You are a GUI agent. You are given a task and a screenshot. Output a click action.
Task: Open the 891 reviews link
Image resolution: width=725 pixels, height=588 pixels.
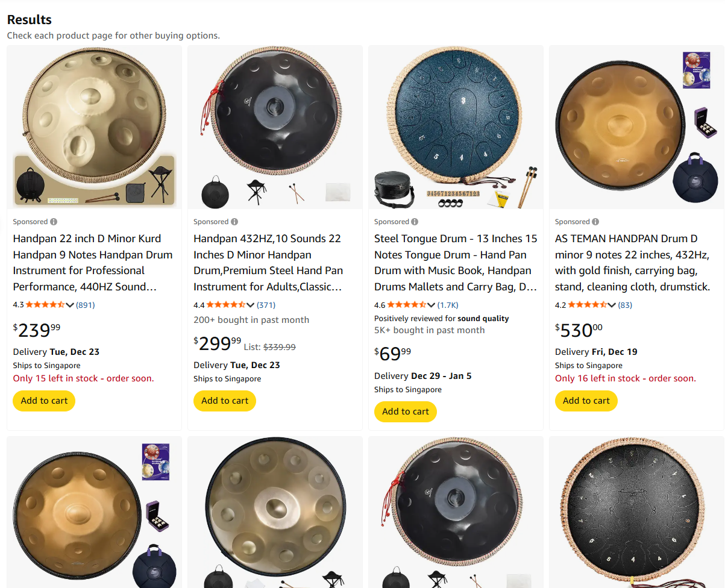click(x=86, y=305)
